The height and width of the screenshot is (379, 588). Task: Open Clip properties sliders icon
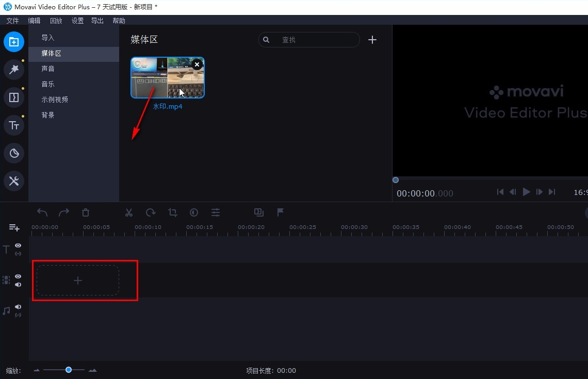point(216,212)
